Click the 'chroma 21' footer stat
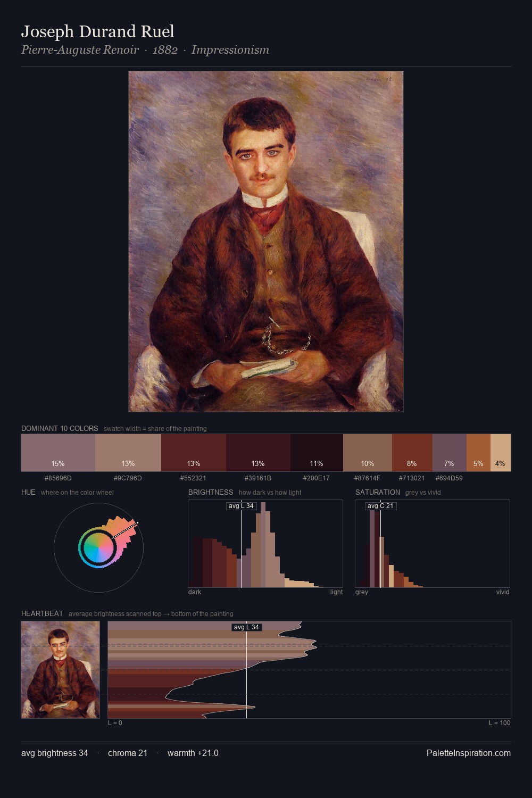 tap(128, 753)
